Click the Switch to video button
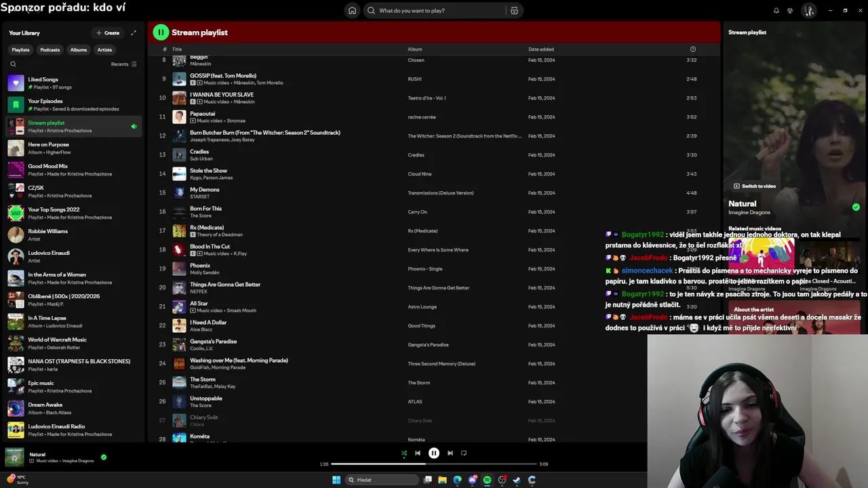This screenshot has height=488, width=868. point(754,186)
